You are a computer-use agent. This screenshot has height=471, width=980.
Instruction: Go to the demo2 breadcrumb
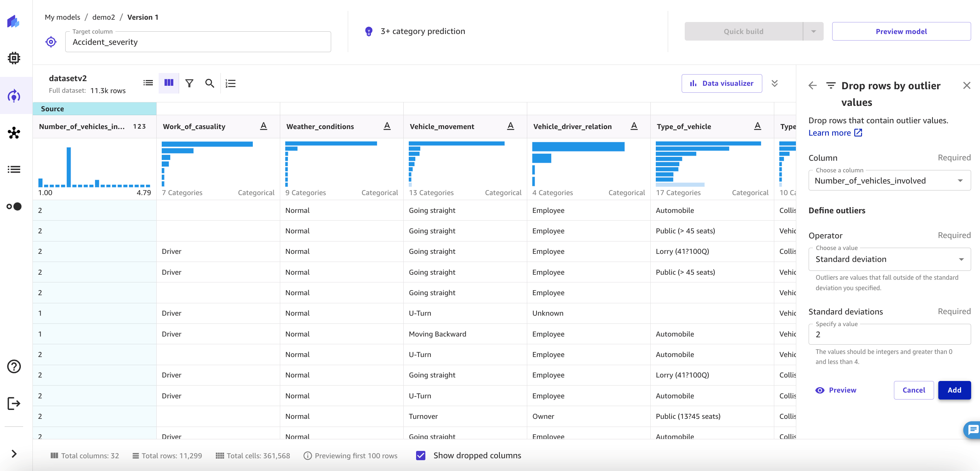pos(103,17)
